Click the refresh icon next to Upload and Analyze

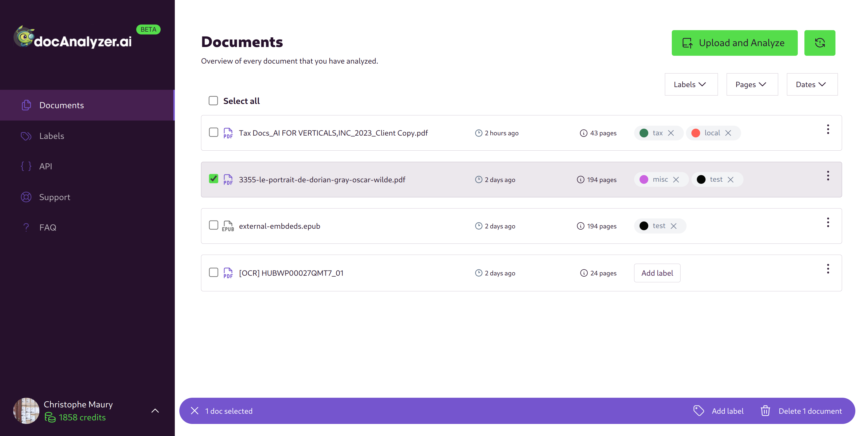point(820,43)
